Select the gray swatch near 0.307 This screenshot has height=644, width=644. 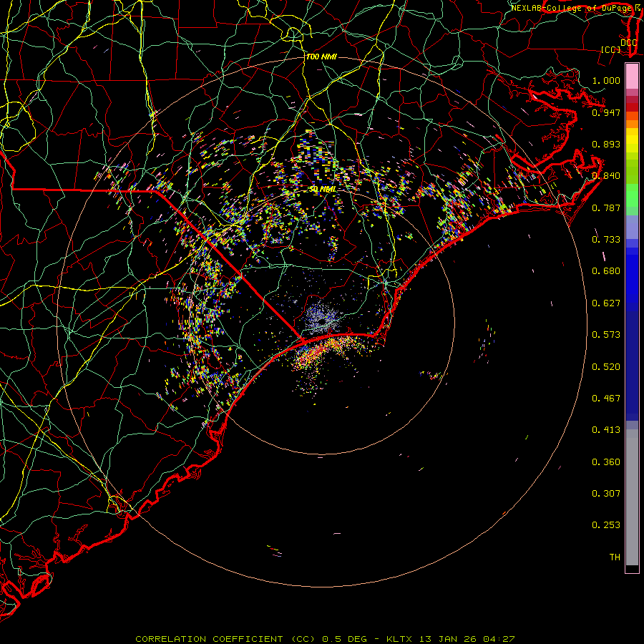[x=632, y=501]
